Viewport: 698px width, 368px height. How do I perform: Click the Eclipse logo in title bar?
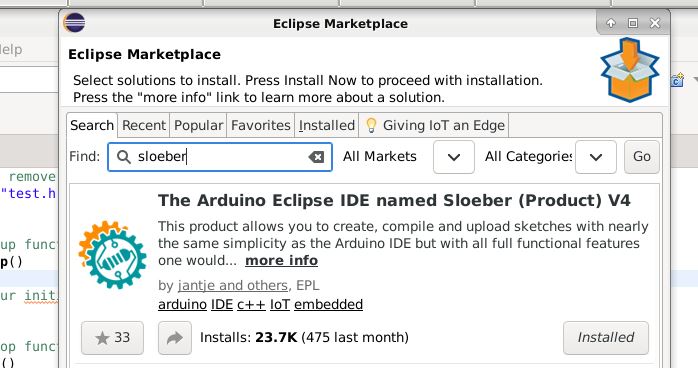(x=74, y=22)
